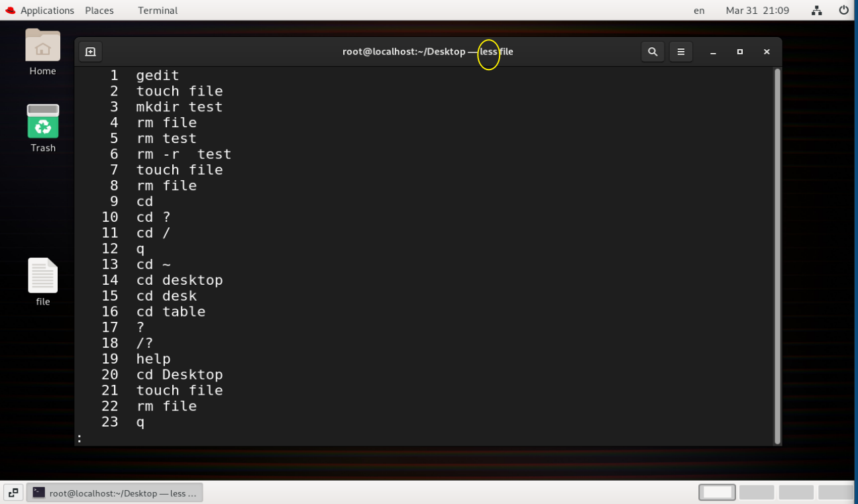Click the terminal title 'root@localhost:~/Desktop'
This screenshot has height=504, width=858.
(x=403, y=52)
